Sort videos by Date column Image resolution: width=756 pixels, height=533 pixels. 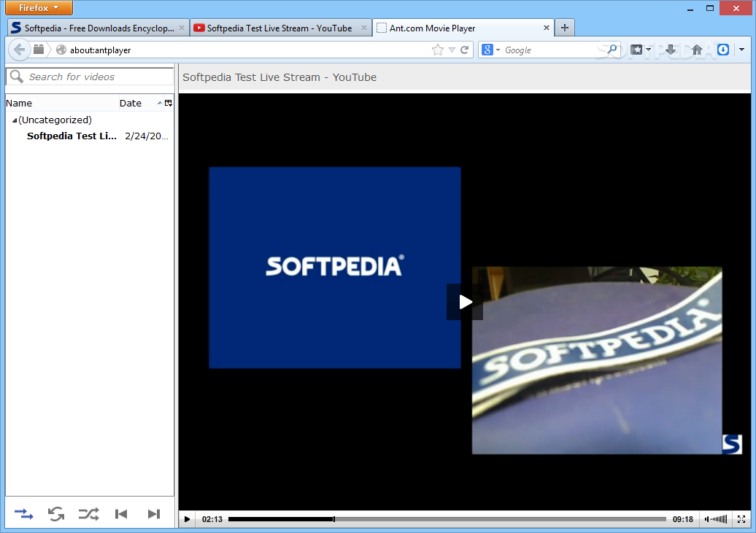[140, 103]
